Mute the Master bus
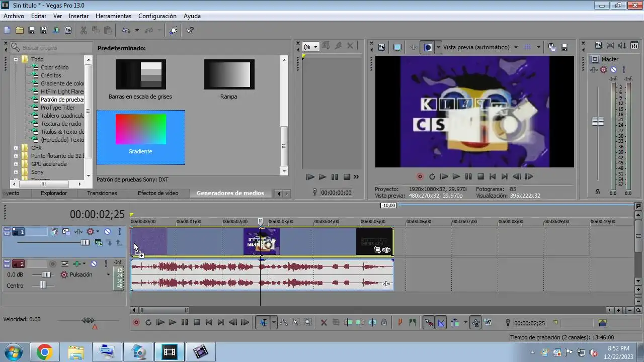 pos(613,69)
